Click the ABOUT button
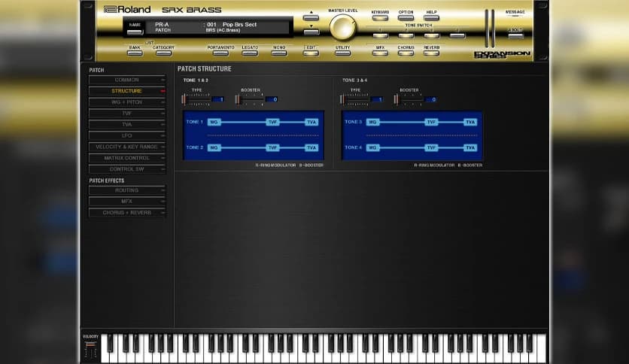The width and height of the screenshot is (629, 364). coord(515,35)
